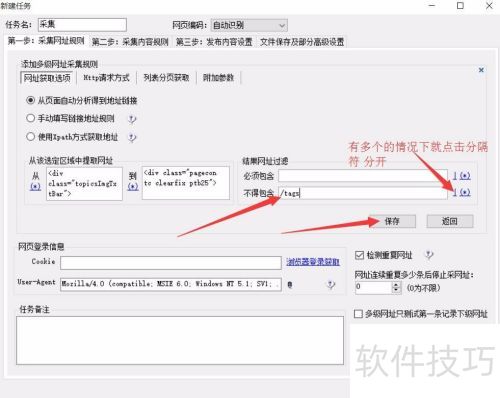Select the 网址获取选项 sub-tab

click(x=47, y=78)
